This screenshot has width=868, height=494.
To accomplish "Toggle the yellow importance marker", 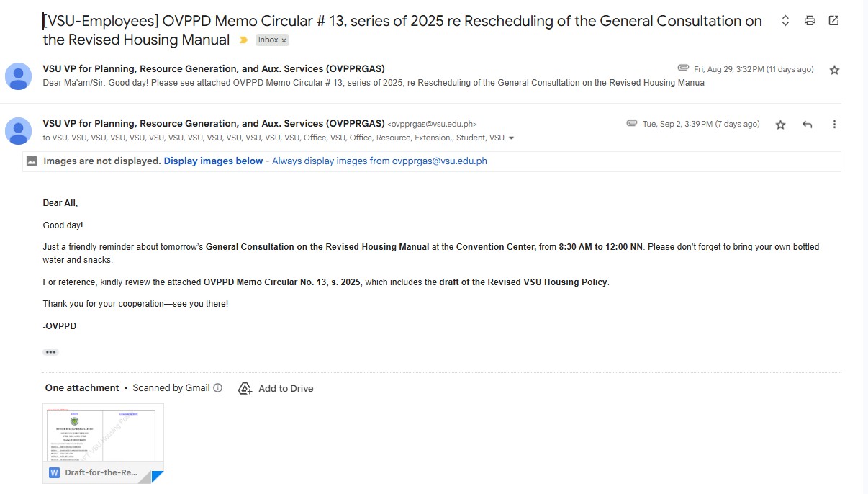I will coord(243,40).
